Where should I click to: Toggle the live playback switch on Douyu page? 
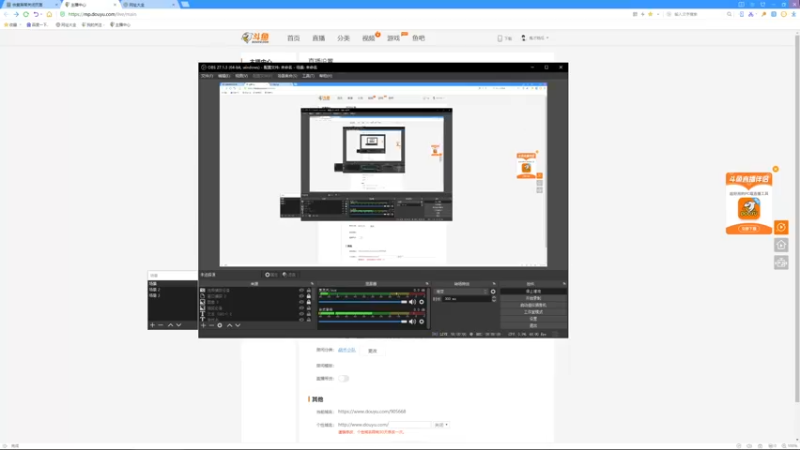tap(343, 379)
